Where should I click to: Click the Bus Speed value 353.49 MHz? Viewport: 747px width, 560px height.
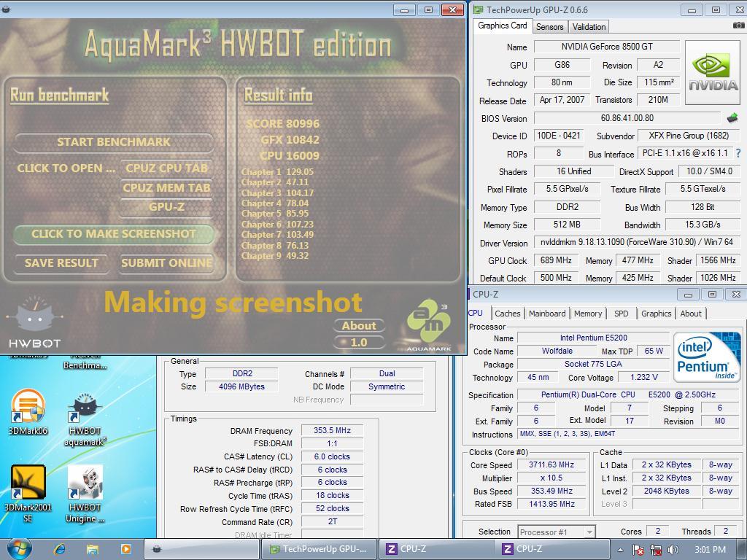[x=551, y=491]
